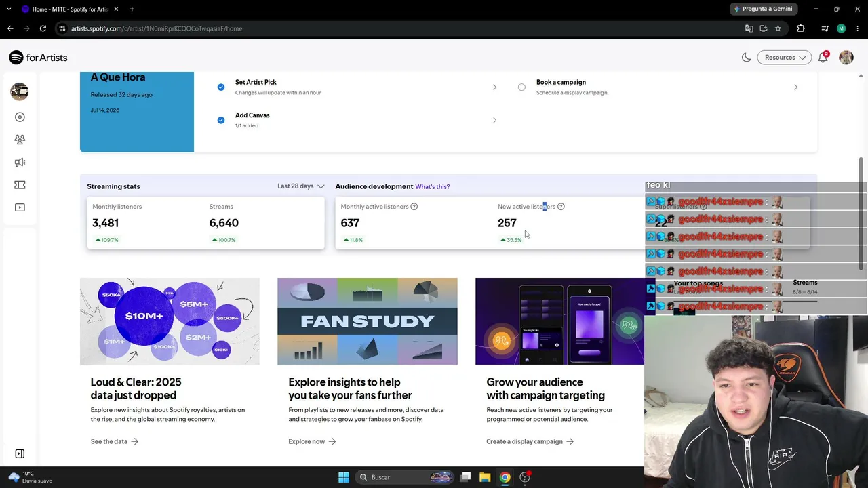Install app icon in address bar
868x488 pixels.
pyautogui.click(x=764, y=28)
